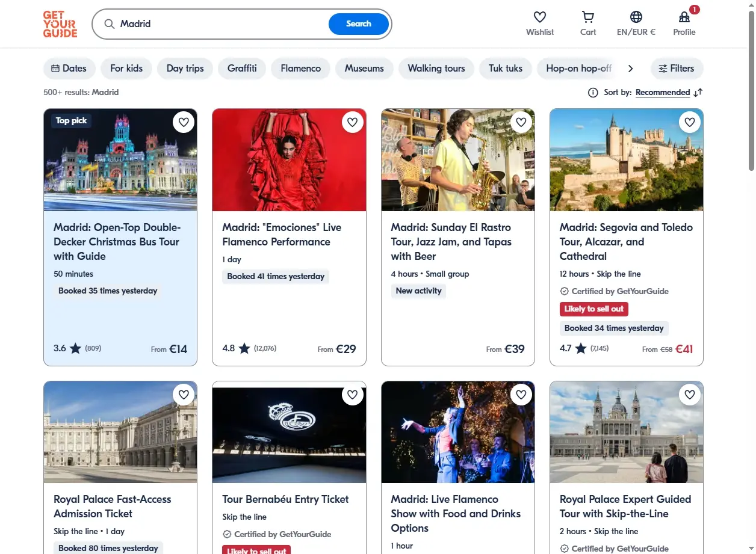
Task: Select the Walking tours filter chip
Action: click(x=436, y=69)
